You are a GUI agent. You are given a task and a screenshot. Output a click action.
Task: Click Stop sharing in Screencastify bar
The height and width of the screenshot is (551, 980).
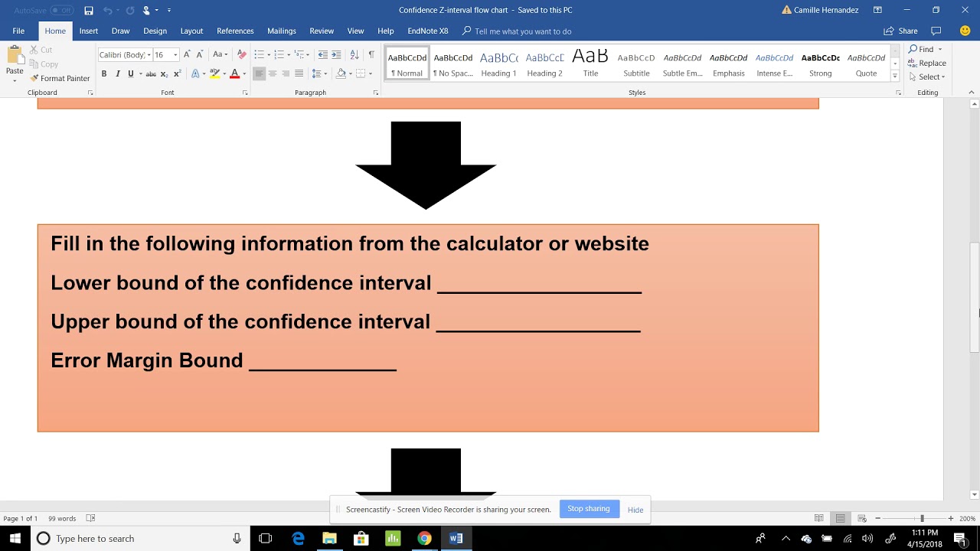pos(589,509)
